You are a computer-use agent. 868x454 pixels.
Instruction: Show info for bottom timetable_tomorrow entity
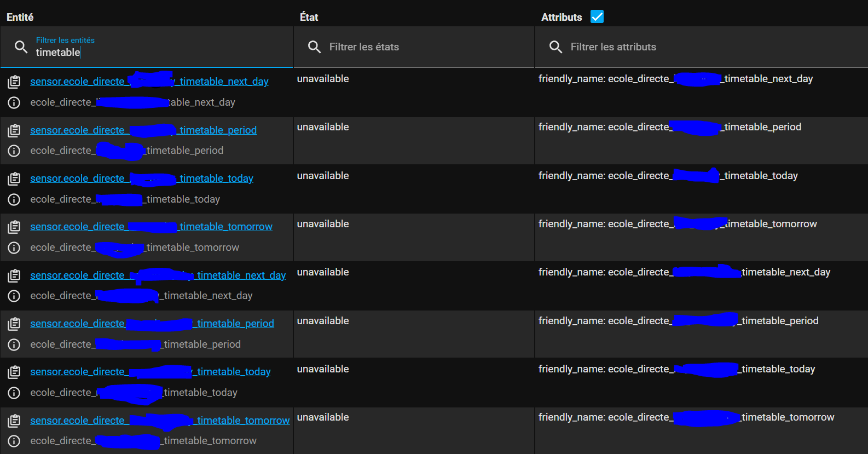click(14, 441)
